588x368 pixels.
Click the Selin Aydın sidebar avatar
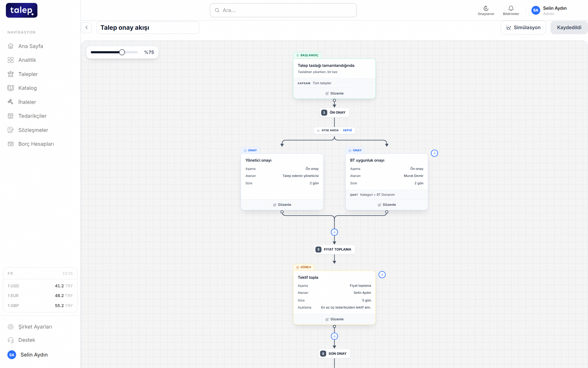[12, 355]
